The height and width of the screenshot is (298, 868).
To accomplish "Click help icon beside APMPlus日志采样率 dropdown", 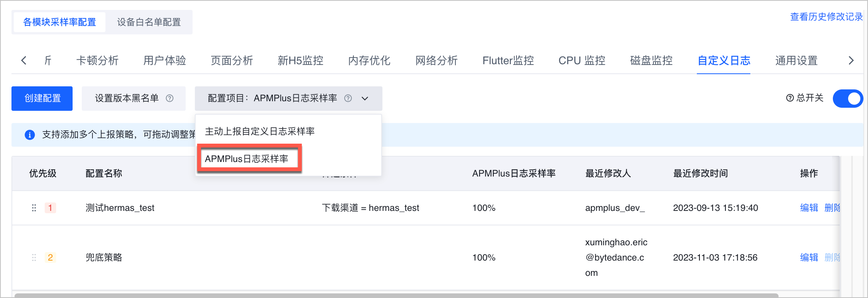I will (348, 99).
